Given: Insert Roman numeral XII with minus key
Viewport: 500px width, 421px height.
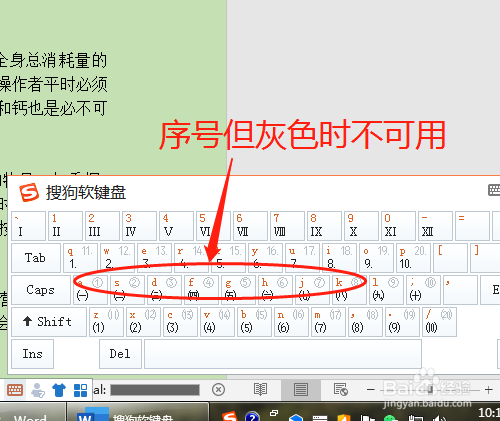Looking at the screenshot, I should coord(435,226).
